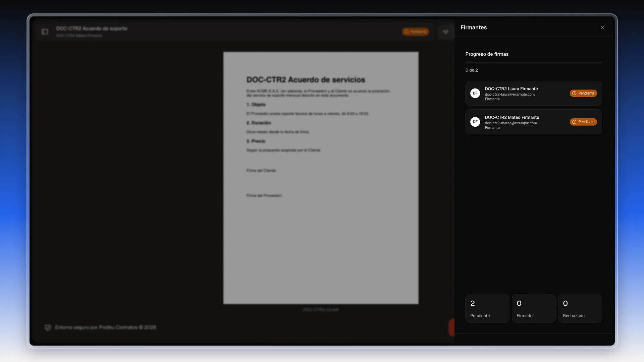
Task: Open the Rechazado count card
Action: [x=580, y=308]
